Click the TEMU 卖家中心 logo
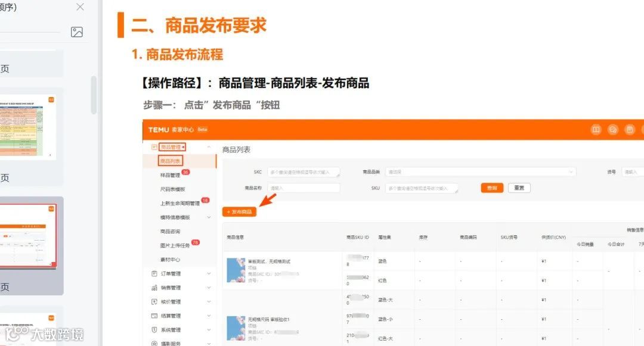The image size is (644, 346). [x=178, y=130]
